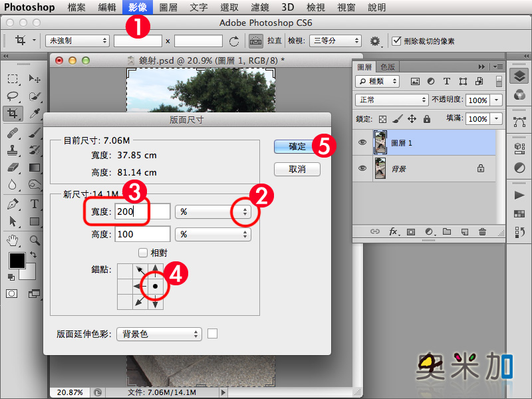Select the Rectangular Marquee tool
This screenshot has width=532, height=399.
coord(13,78)
